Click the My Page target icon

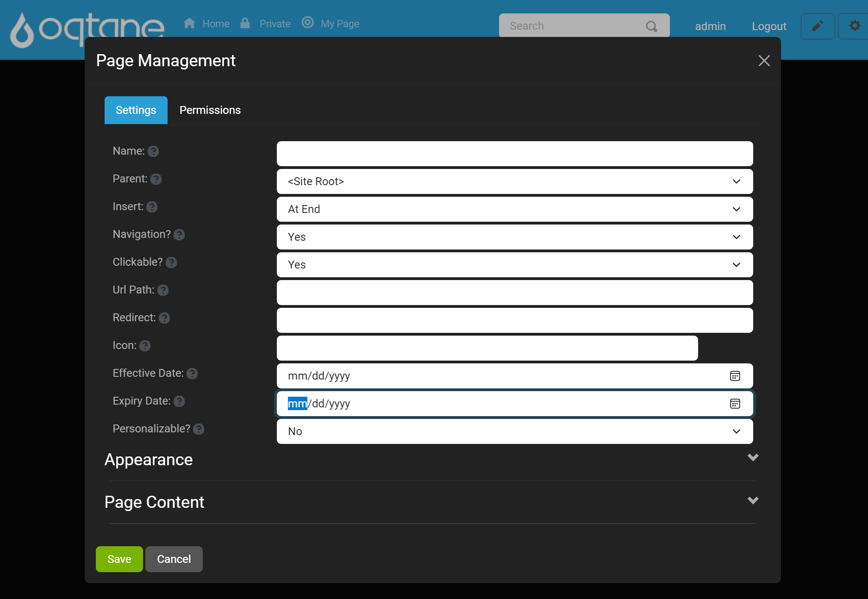[x=308, y=22]
